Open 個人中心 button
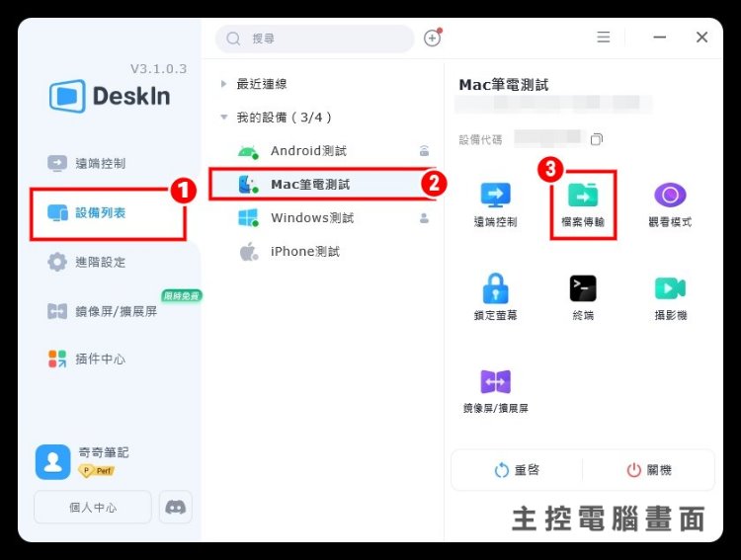Image resolution: width=741 pixels, height=560 pixels. (93, 508)
